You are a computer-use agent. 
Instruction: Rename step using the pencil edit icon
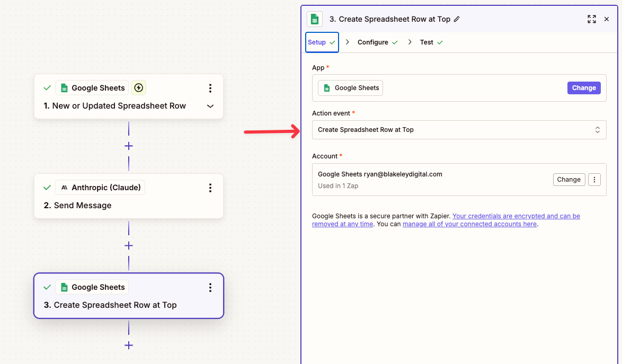click(x=457, y=19)
